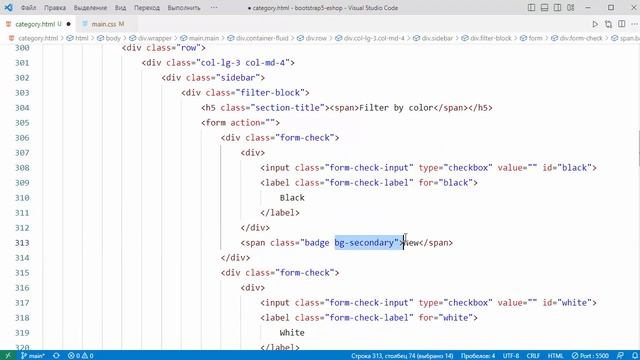Open feedback icon in status bar
The image size is (640, 360).
click(x=620, y=356)
